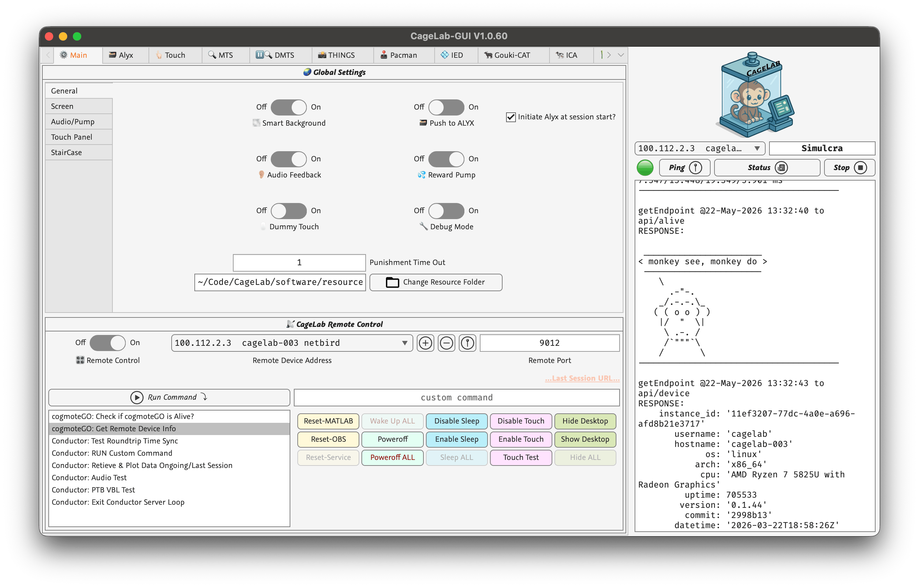919x588 pixels.
Task: Click the CageLab monkey logo
Action: pos(755,94)
